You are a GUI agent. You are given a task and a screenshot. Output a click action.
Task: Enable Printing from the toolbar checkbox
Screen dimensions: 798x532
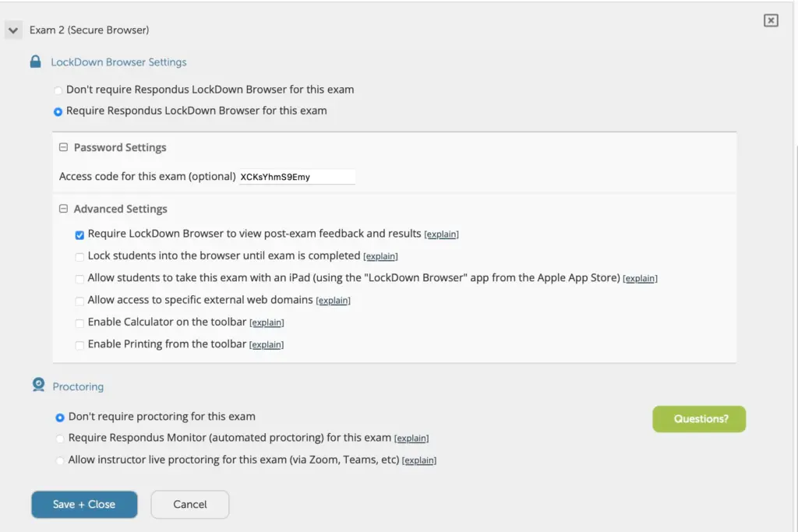pyautogui.click(x=79, y=345)
